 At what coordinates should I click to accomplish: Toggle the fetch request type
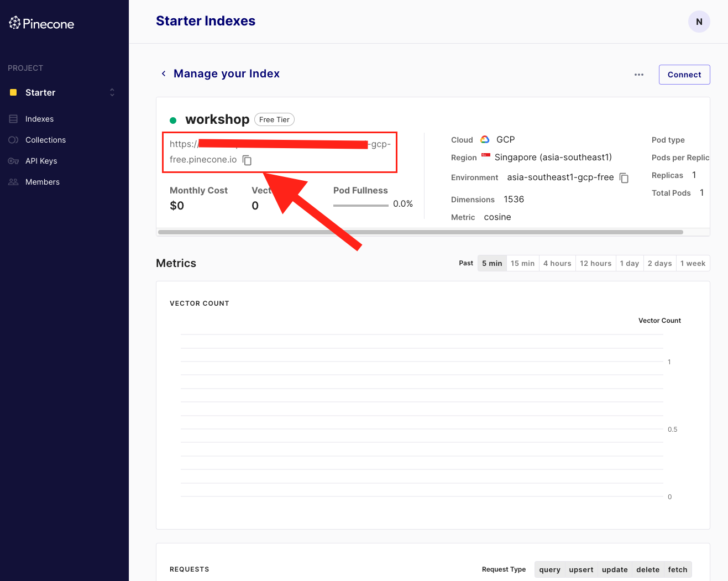[678, 569]
